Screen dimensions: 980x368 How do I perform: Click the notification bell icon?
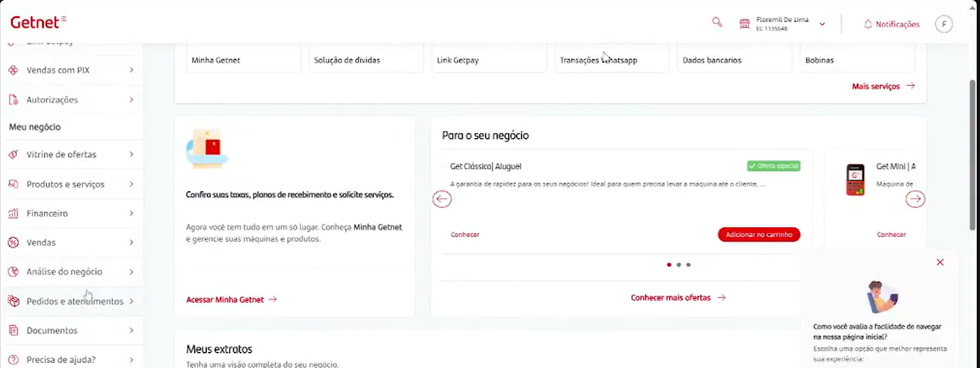(868, 24)
